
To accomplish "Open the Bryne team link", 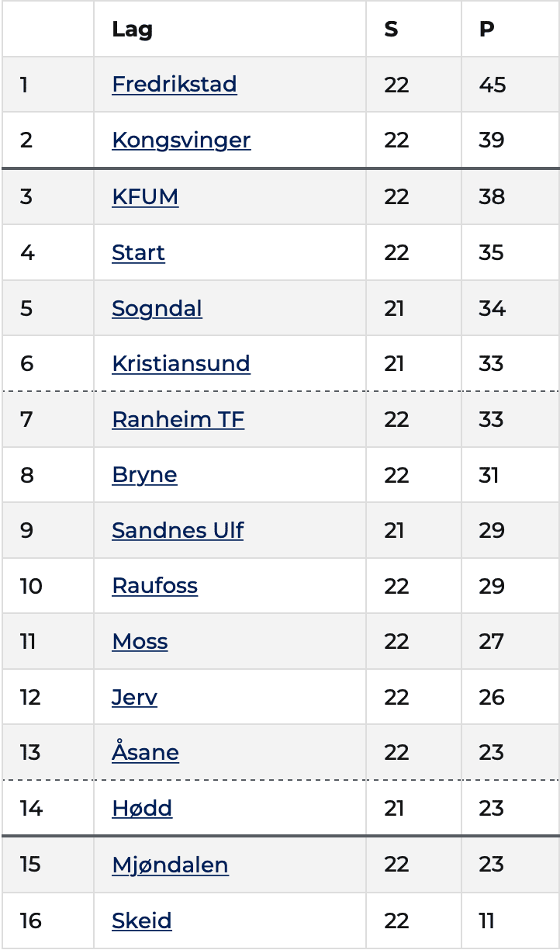I will pyautogui.click(x=144, y=474).
